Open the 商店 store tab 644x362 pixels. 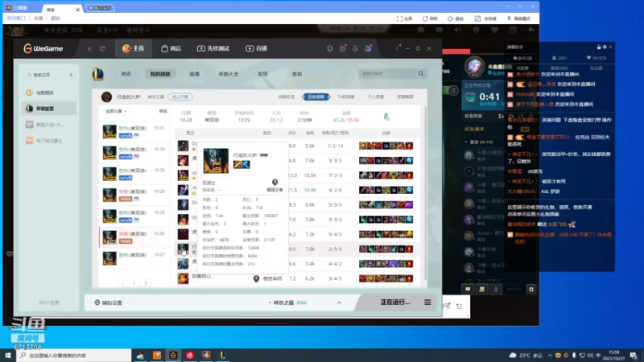[x=171, y=48]
